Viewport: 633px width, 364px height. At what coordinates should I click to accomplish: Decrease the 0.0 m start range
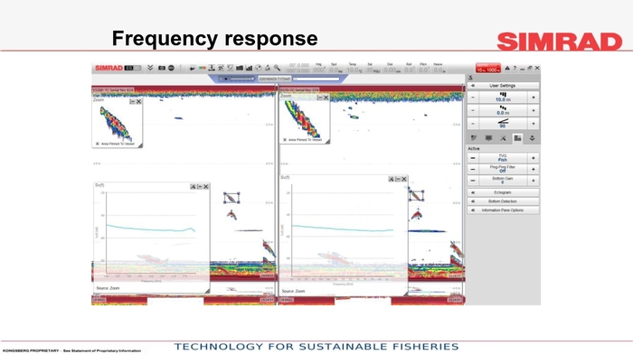pos(473,110)
